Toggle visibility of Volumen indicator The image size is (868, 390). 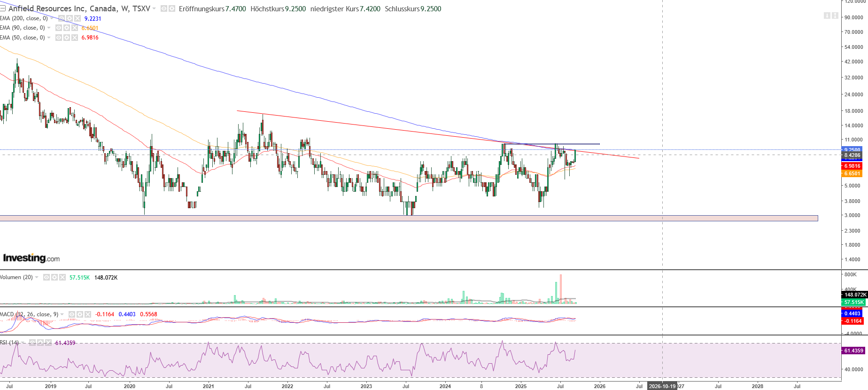[x=46, y=277]
